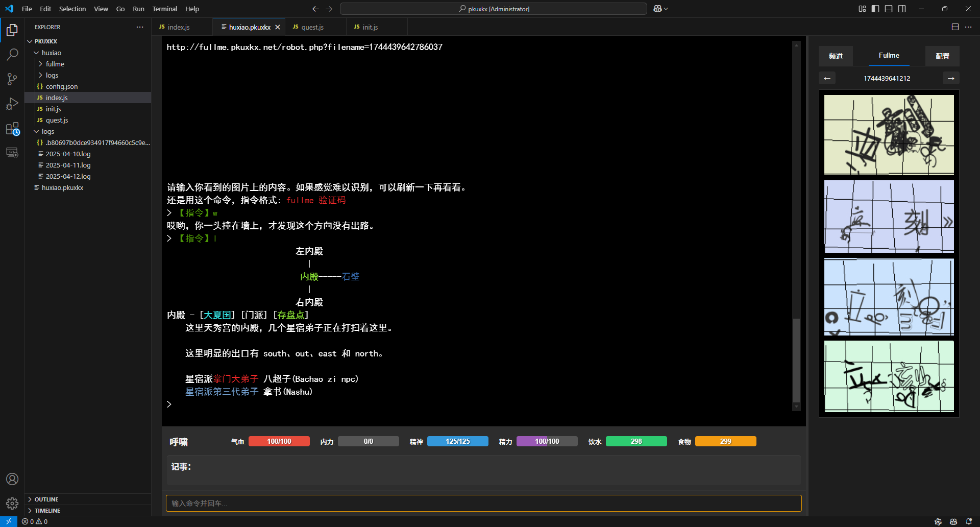
Task: Open the notifications bell
Action: (x=968, y=521)
